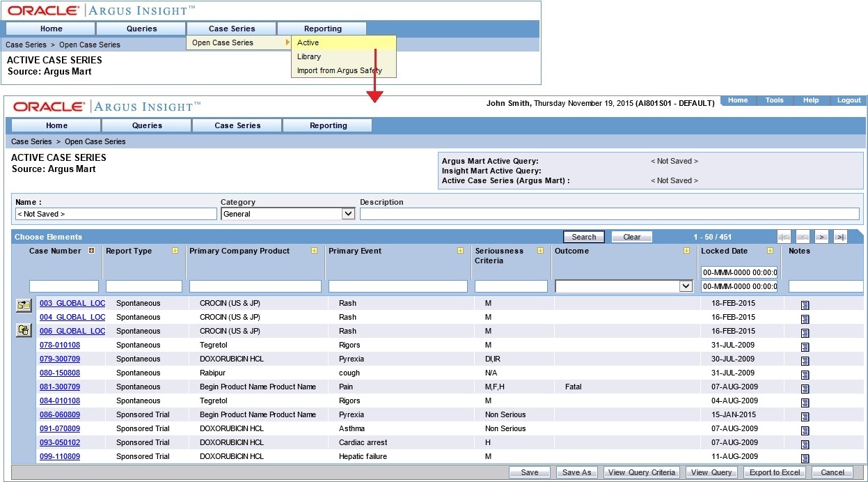Open the notes icon for case 080-150808
Screen dimensions: 868x482
coord(805,375)
